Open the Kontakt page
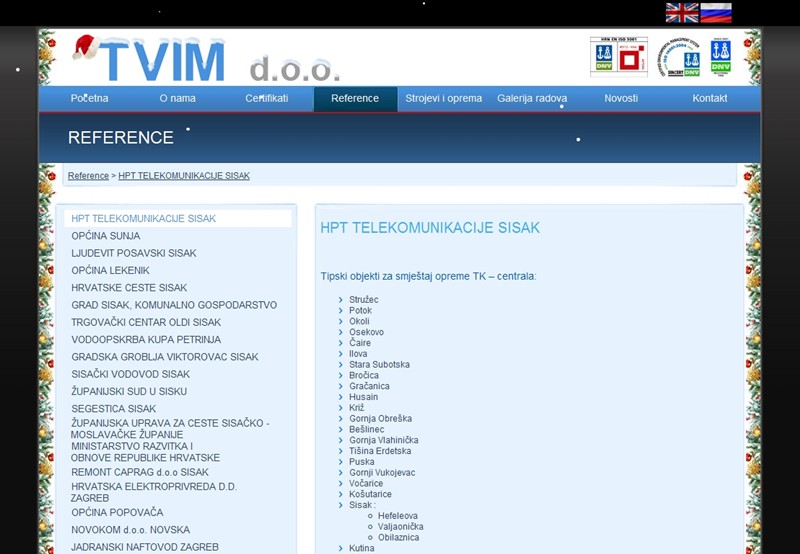800x554 pixels. point(710,98)
